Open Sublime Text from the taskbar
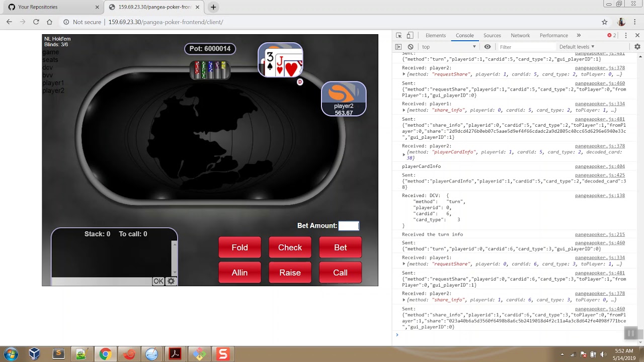 [58, 354]
